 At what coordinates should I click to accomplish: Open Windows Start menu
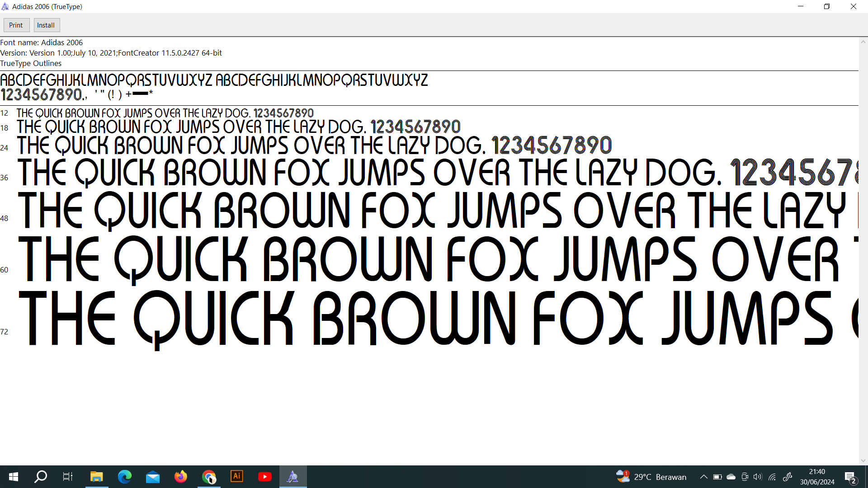[14, 477]
